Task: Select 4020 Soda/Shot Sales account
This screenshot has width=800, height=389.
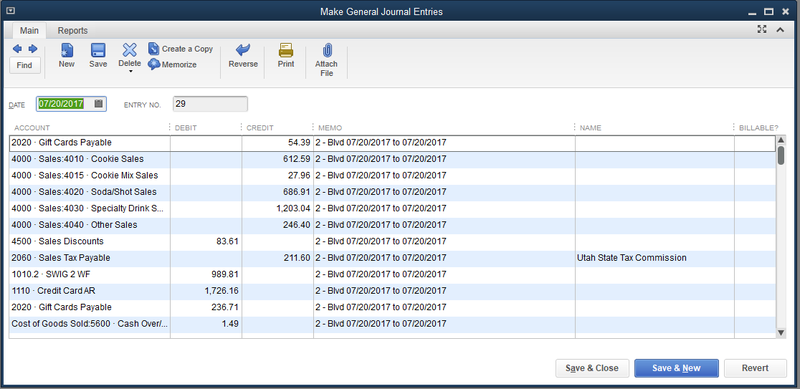Action: pos(90,192)
